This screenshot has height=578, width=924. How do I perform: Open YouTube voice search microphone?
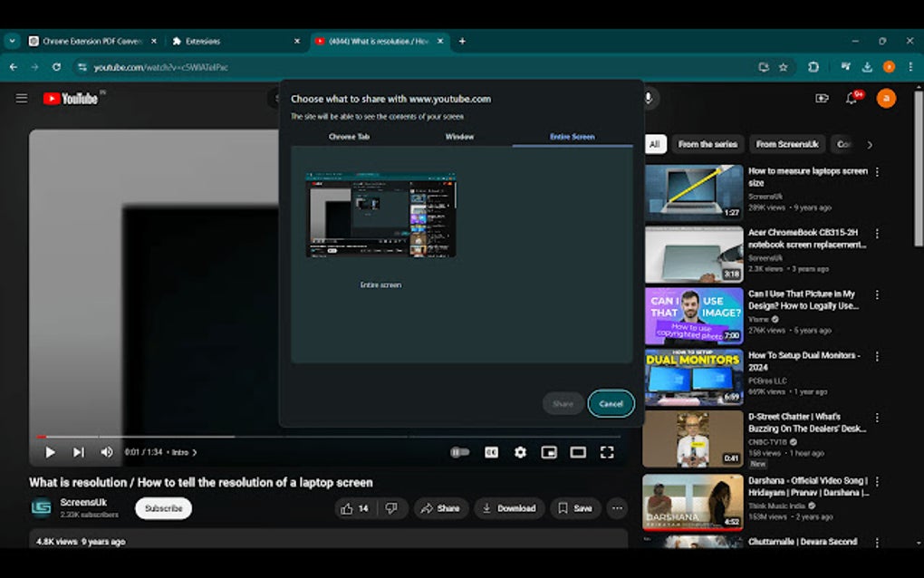tap(649, 98)
